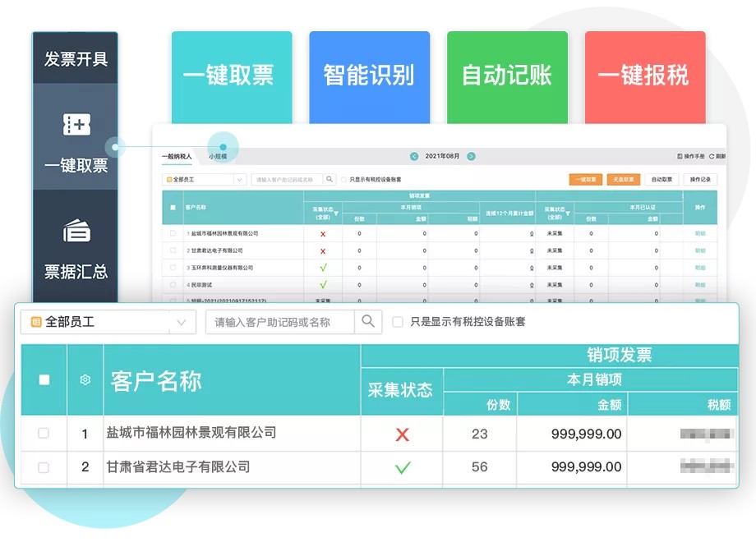The height and width of the screenshot is (542, 756).
Task: Click 请输入客户助记码或名称 field in enlarged panel
Action: [x=280, y=322]
